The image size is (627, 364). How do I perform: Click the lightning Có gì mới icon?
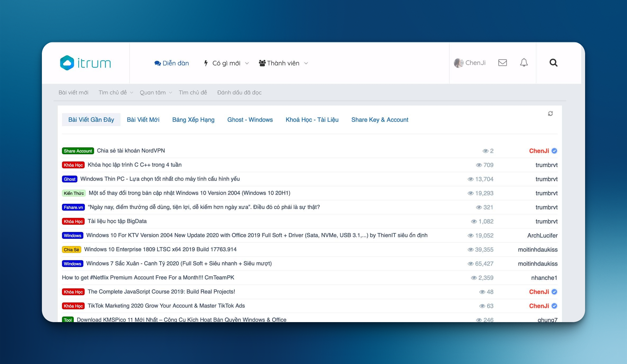[206, 63]
